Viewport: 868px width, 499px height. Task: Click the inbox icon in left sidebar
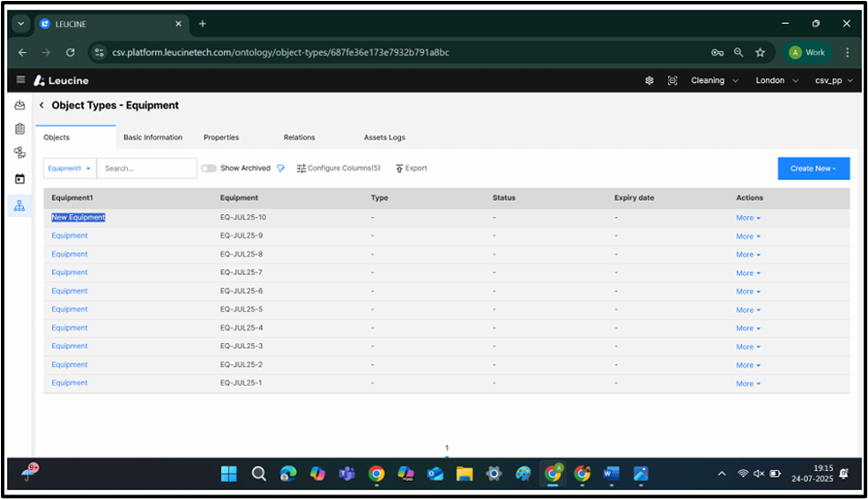pos(19,106)
